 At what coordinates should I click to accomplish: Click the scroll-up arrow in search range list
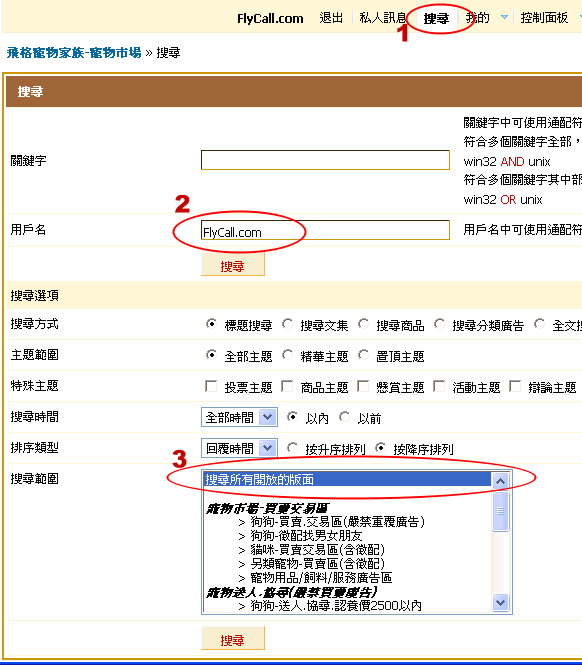click(x=500, y=481)
